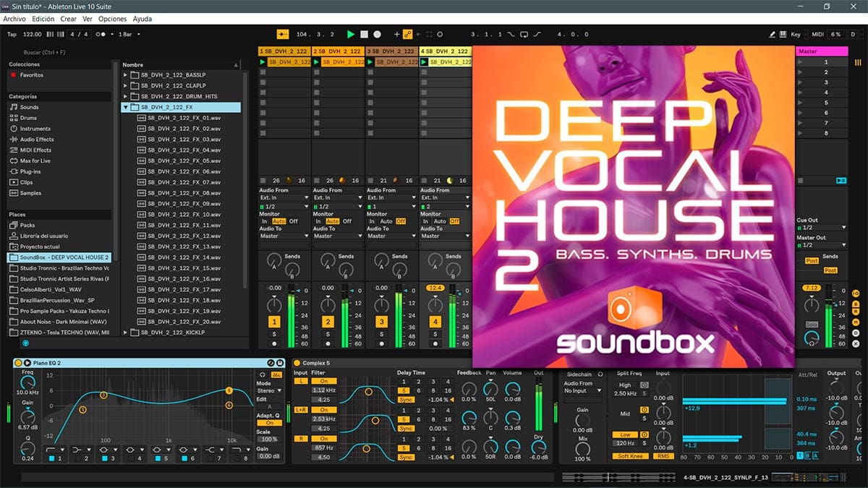This screenshot has height=488, width=868.
Task: Launch Master scene 1
Action: click(800, 62)
